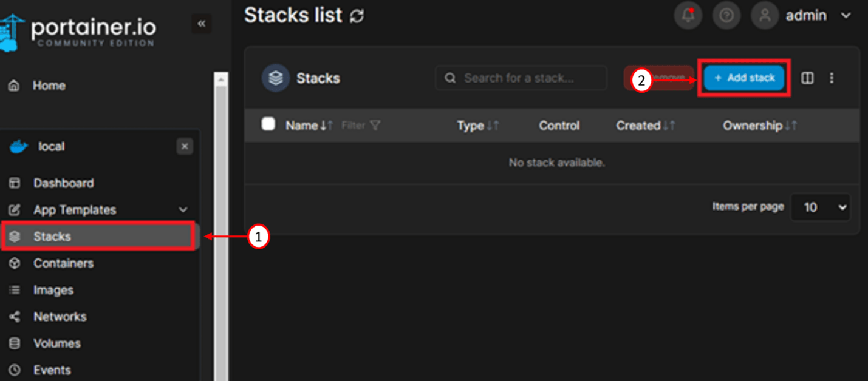Open the three-dot table options menu

click(x=832, y=78)
